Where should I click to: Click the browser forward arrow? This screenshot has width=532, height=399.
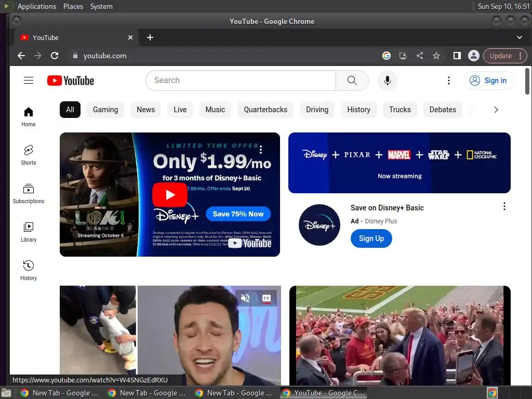[x=38, y=56]
